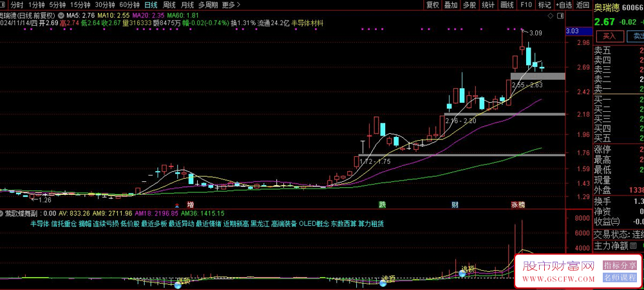Toggle the side panel layout icon
The width and height of the screenshot is (644, 290).
pyautogui.click(x=560, y=15)
